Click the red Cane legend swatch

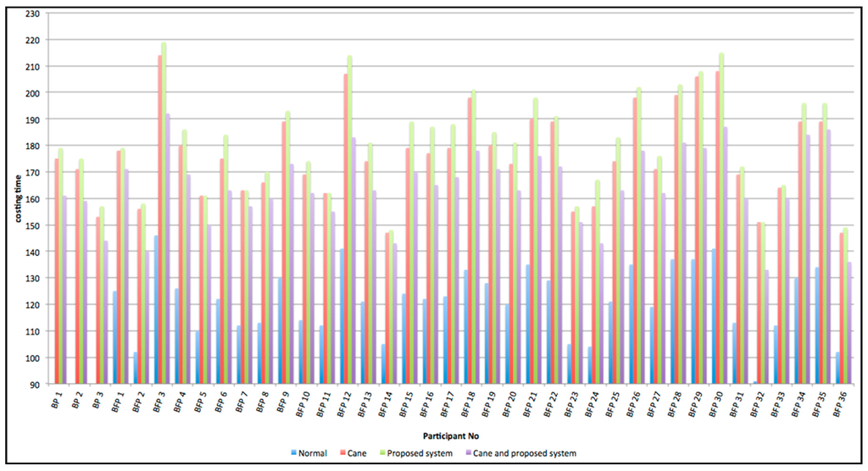[343, 452]
